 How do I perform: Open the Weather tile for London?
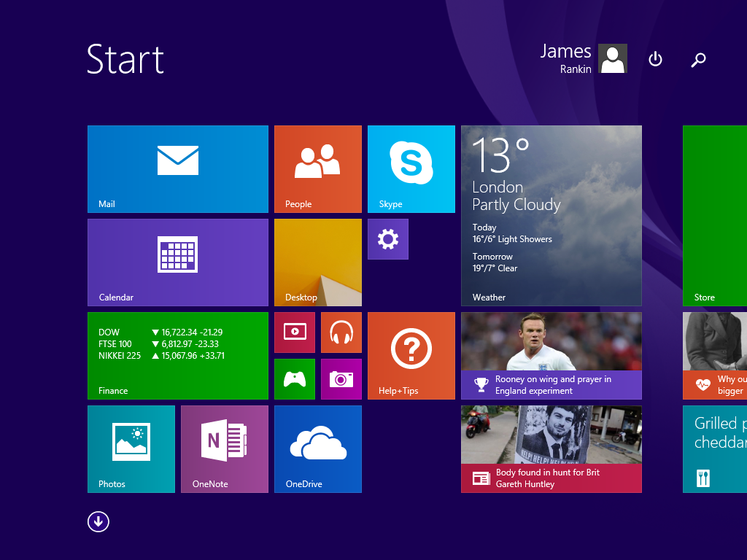point(551,216)
